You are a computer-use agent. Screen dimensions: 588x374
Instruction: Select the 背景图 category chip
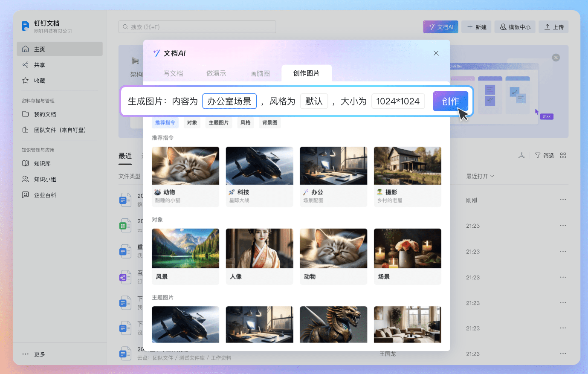point(269,123)
